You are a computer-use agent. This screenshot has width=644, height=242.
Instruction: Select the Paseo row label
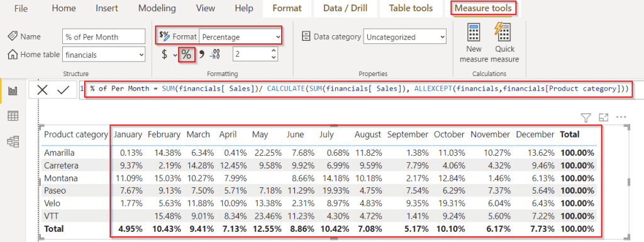point(55,190)
